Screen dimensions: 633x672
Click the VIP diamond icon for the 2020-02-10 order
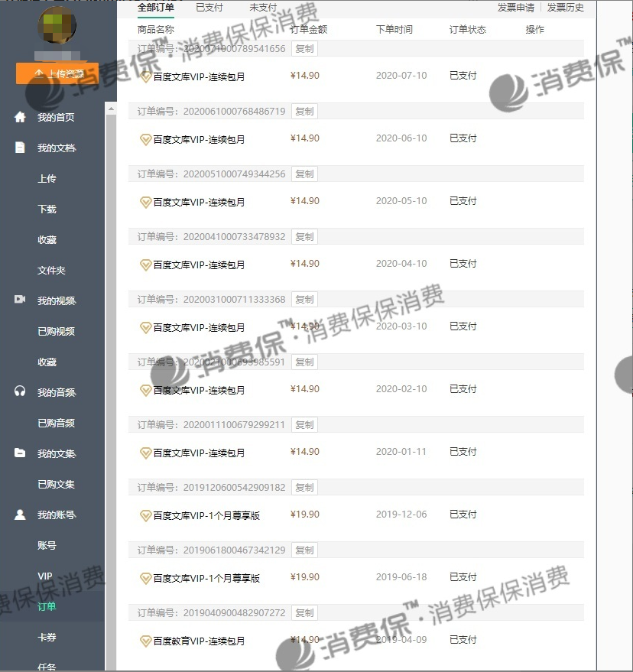tap(146, 390)
